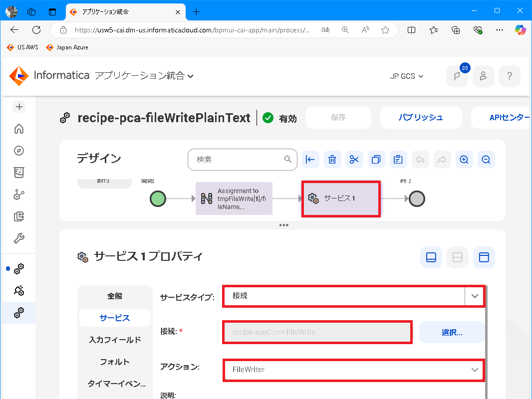
Task: Click the scissors cut icon
Action: pyautogui.click(x=354, y=159)
